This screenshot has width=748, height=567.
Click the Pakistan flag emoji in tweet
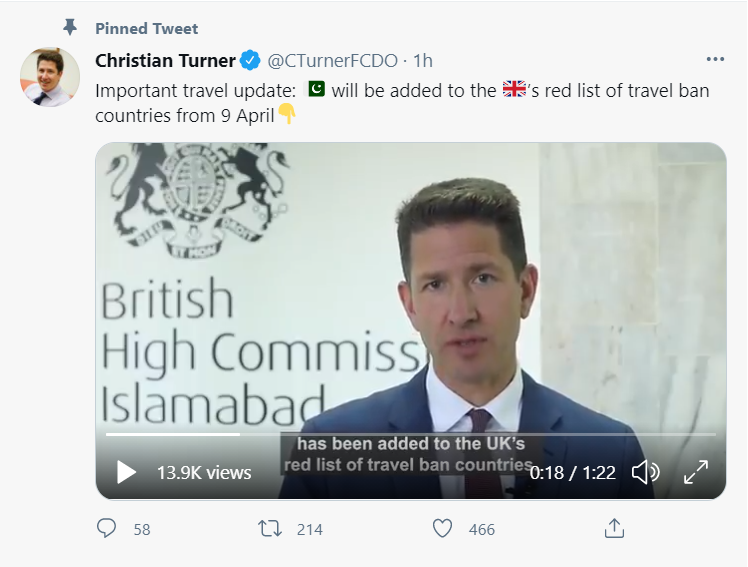[314, 91]
